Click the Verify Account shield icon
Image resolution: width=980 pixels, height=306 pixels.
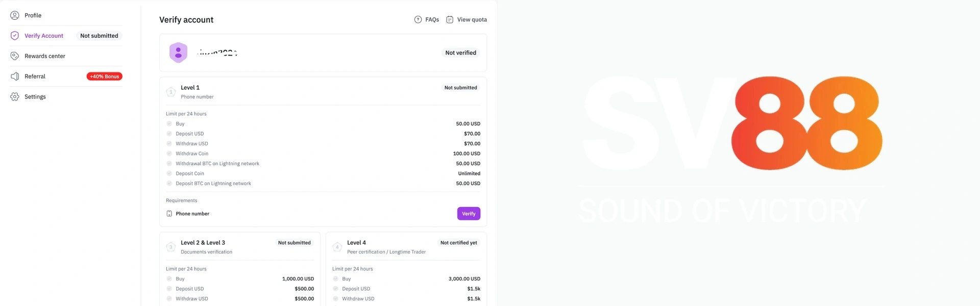15,36
